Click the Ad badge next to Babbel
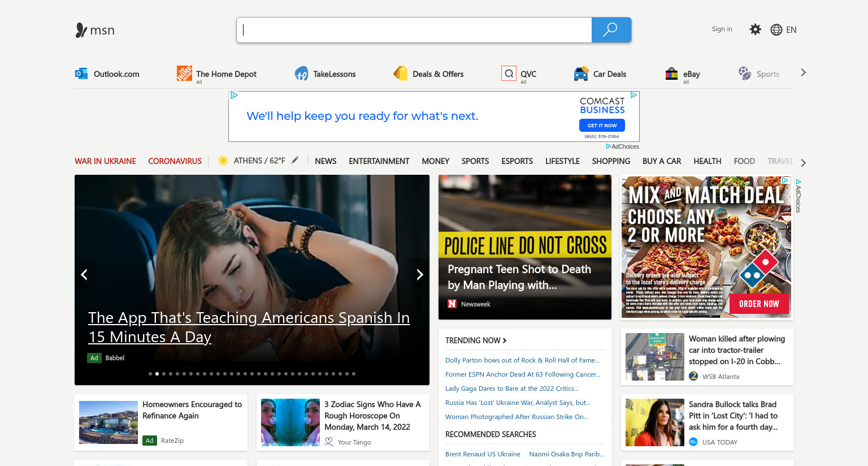This screenshot has height=466, width=868. click(94, 357)
